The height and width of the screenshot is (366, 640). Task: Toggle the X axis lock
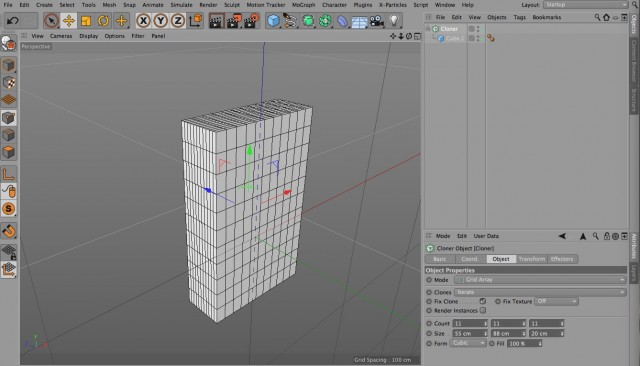coord(143,20)
